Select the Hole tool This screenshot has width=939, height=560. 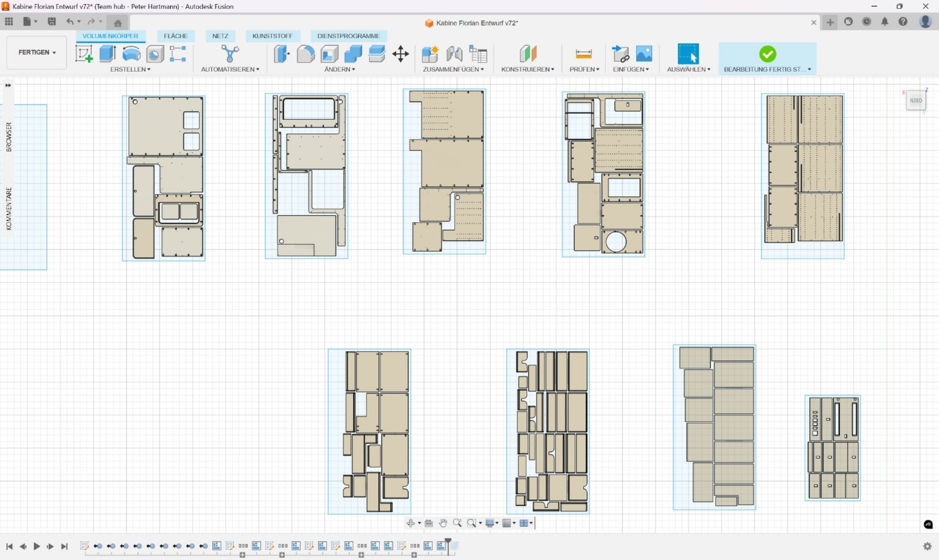155,54
